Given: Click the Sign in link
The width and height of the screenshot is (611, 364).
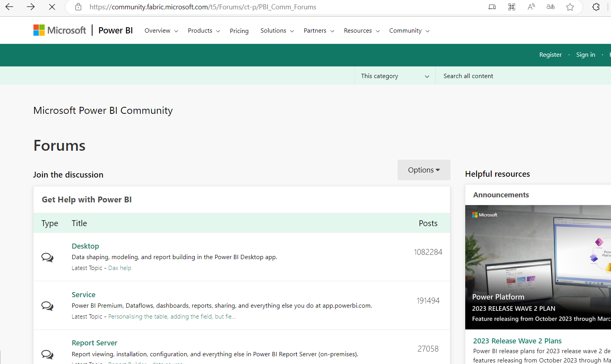Looking at the screenshot, I should point(585,55).
